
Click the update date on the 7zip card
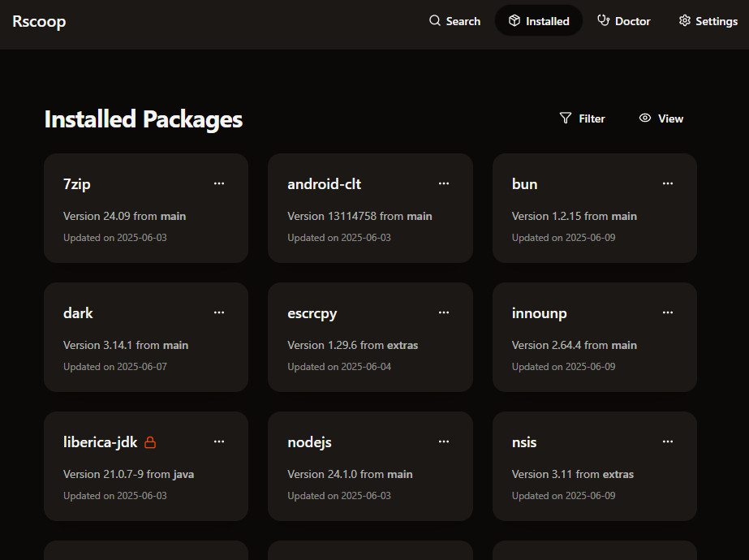[x=115, y=238]
